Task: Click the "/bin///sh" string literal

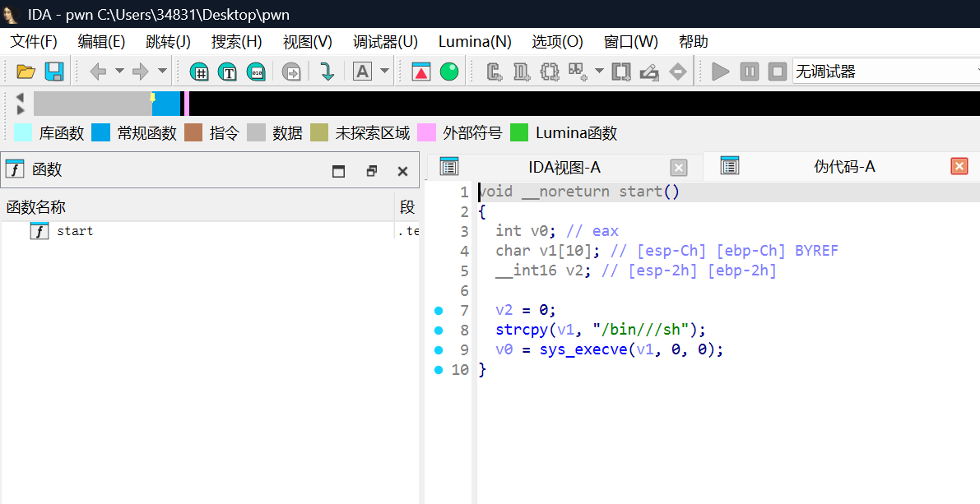Action: pyautogui.click(x=641, y=330)
